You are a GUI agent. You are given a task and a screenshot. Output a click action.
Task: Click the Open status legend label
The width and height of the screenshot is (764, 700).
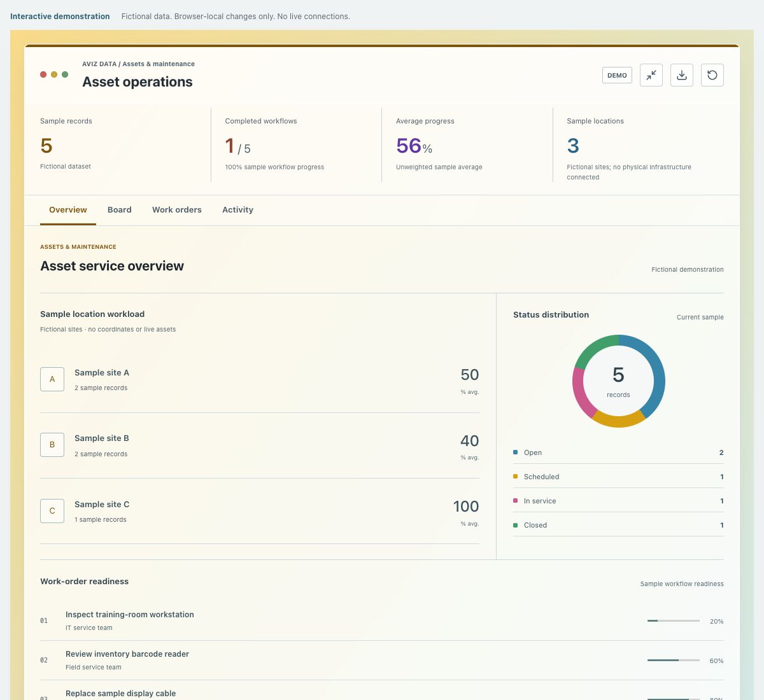(x=533, y=453)
